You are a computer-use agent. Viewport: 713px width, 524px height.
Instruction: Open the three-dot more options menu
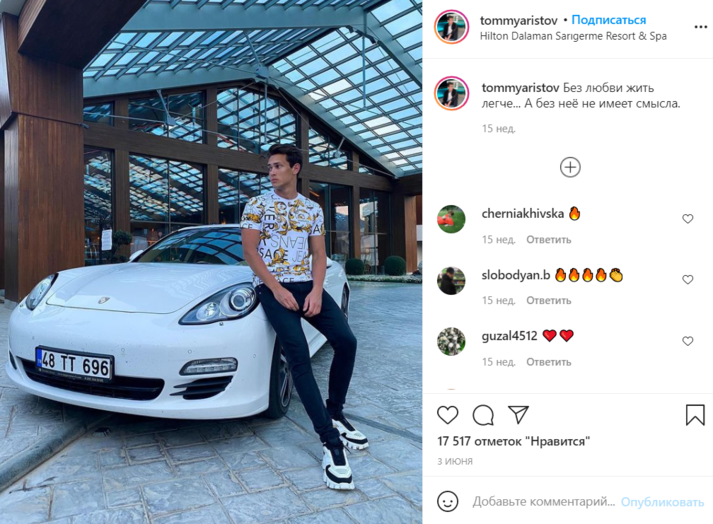click(x=701, y=27)
